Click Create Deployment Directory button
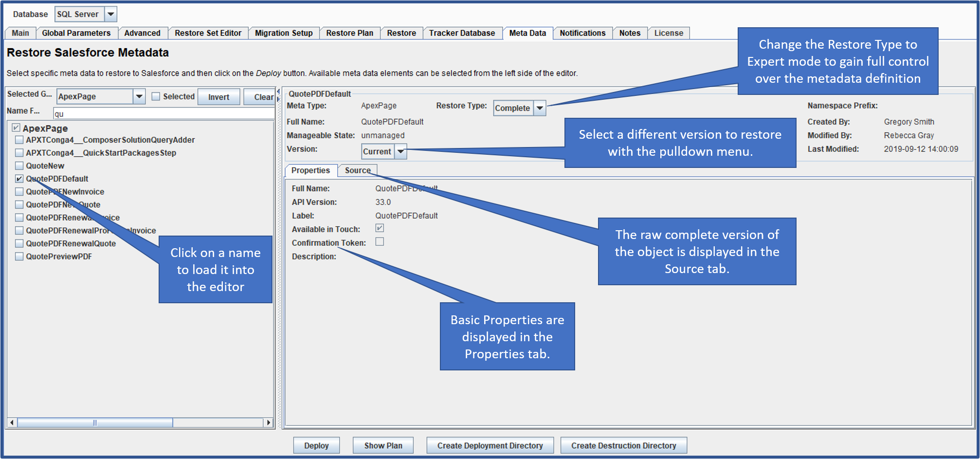 490,445
